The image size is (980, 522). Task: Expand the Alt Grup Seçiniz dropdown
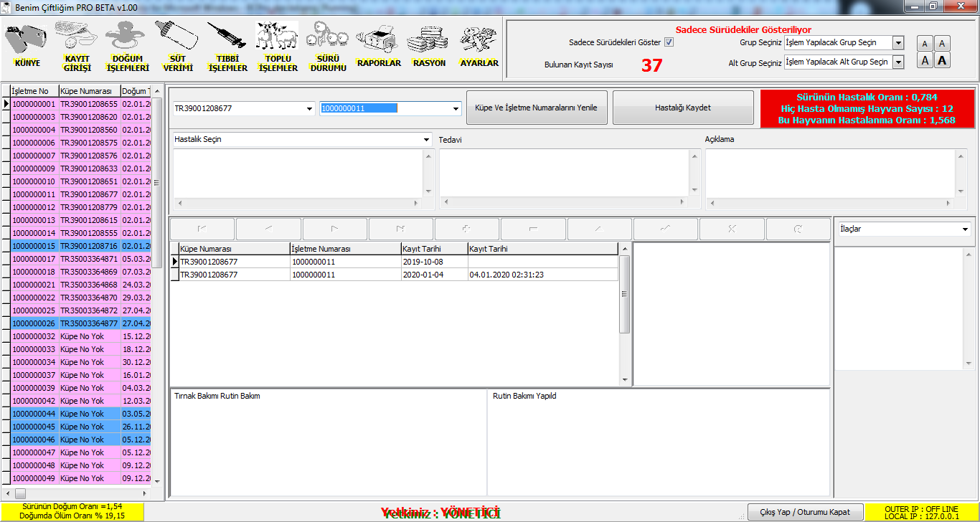click(897, 62)
